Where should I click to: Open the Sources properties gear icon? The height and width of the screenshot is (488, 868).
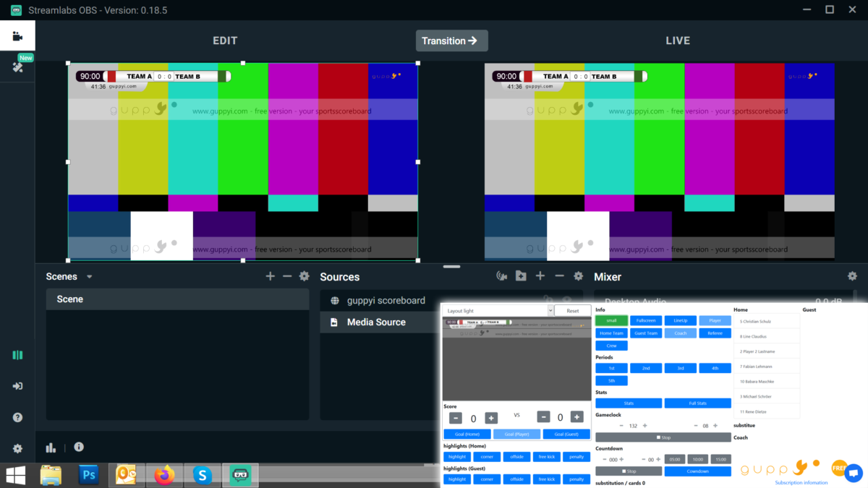[578, 276]
